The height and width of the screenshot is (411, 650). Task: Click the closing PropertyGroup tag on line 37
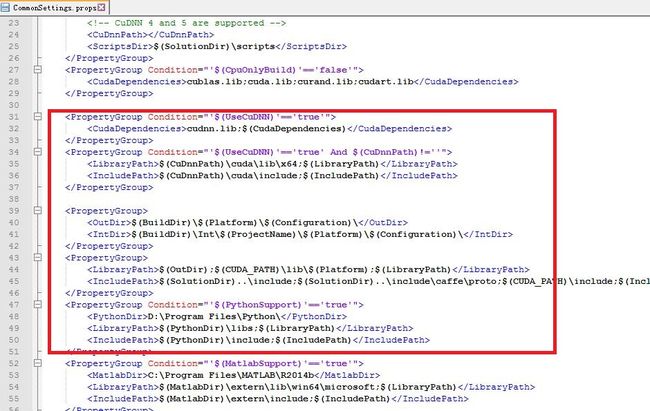109,187
